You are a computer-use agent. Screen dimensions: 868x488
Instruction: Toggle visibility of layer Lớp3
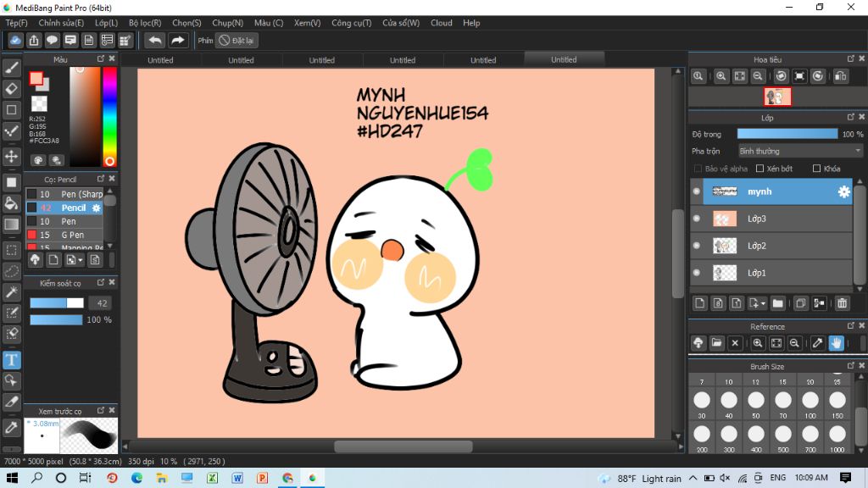click(697, 219)
